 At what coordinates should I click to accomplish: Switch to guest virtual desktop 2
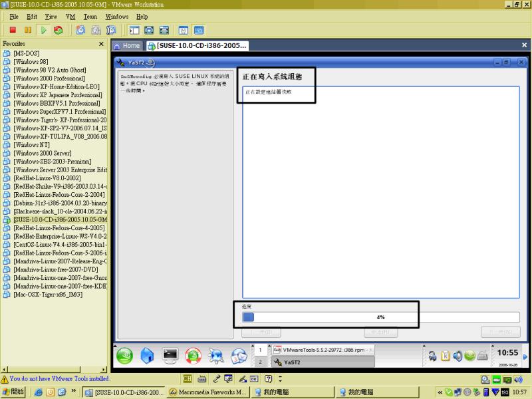pos(260,362)
